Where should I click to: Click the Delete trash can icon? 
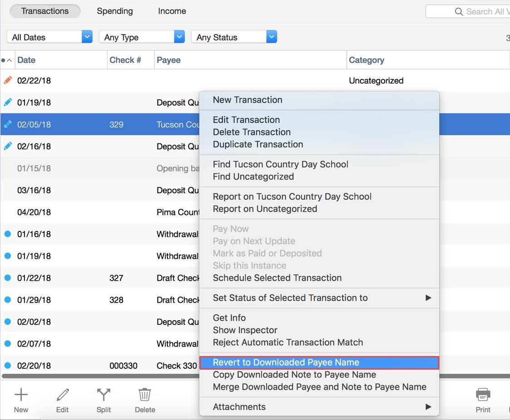tap(145, 395)
